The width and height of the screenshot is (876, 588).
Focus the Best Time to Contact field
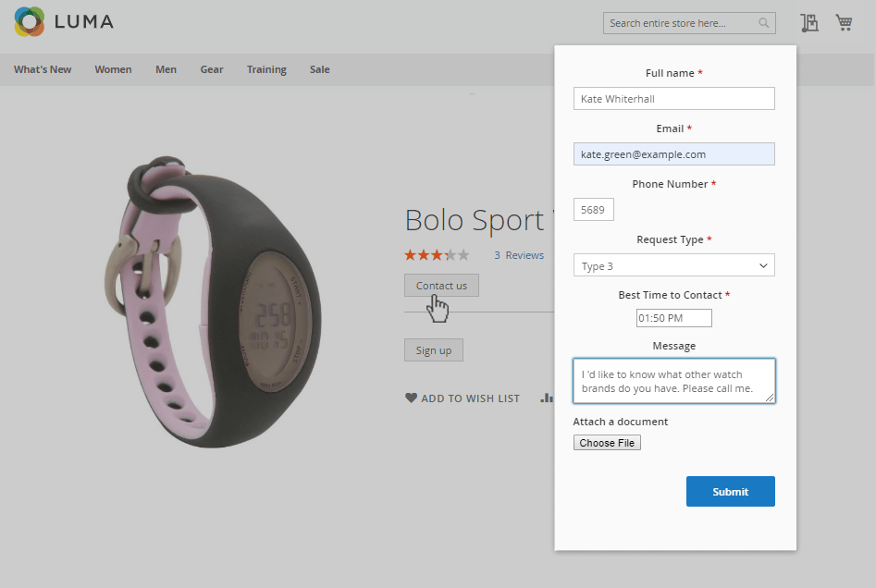tap(673, 318)
